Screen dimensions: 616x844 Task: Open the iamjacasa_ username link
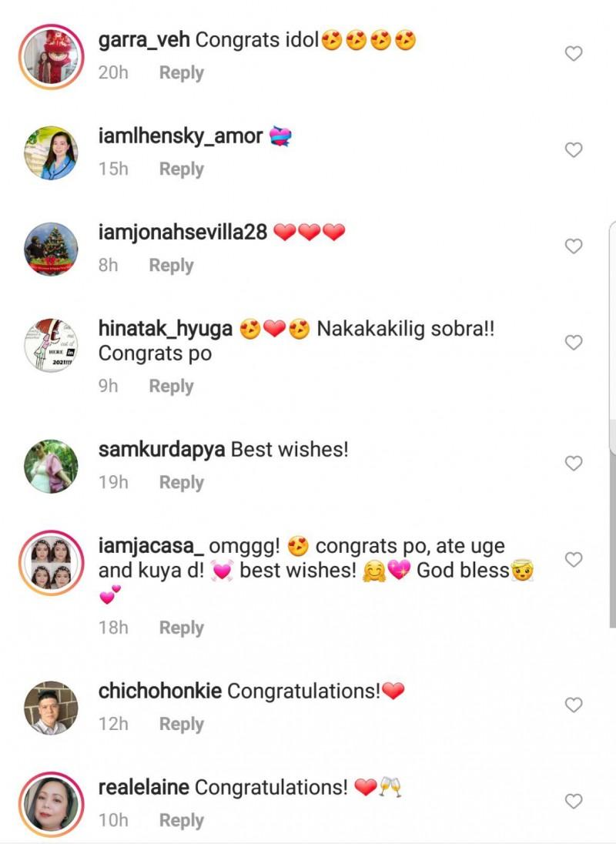[151, 547]
